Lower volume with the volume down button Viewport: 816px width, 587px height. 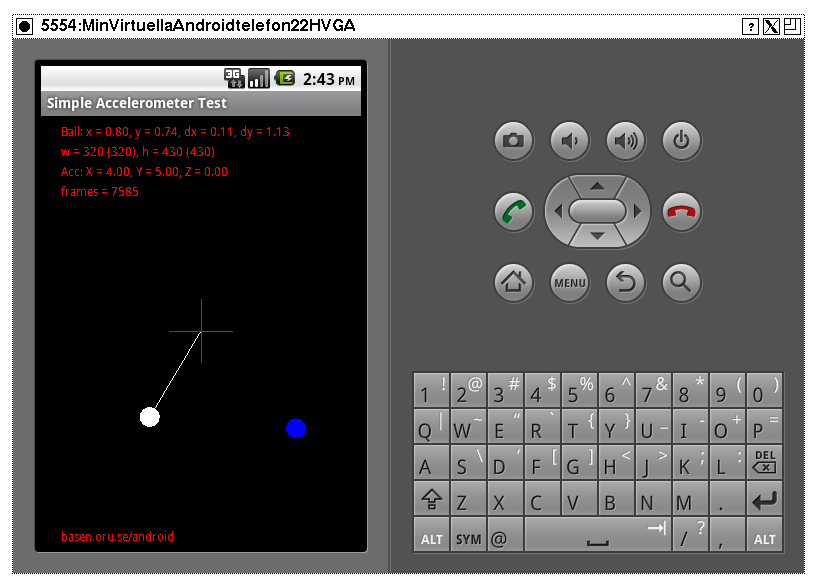coord(570,141)
